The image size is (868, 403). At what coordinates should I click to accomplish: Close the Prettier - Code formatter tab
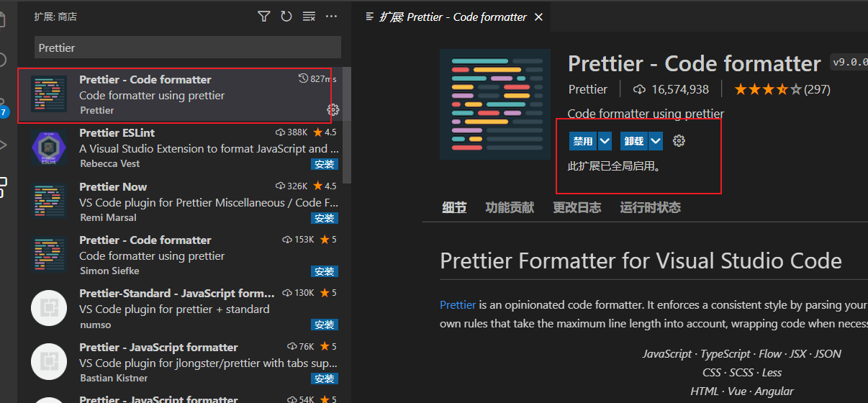click(x=538, y=17)
